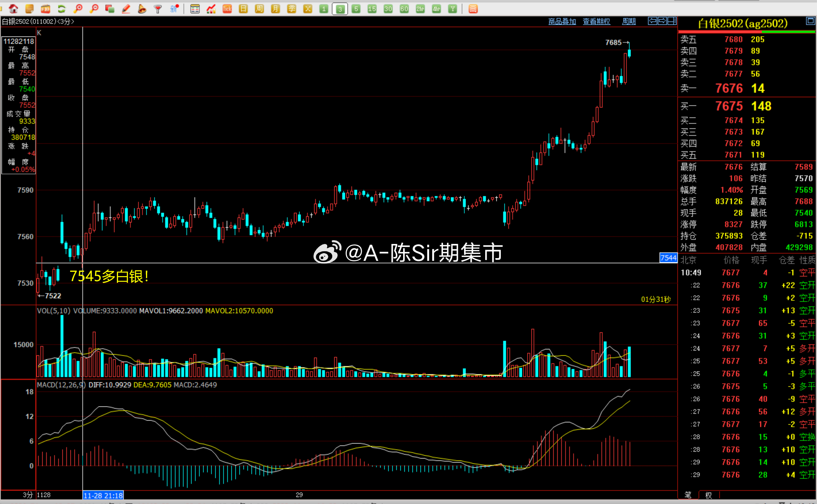Go to next contract with right arrow
Viewport: 817px width, 504px height.
[662, 21]
